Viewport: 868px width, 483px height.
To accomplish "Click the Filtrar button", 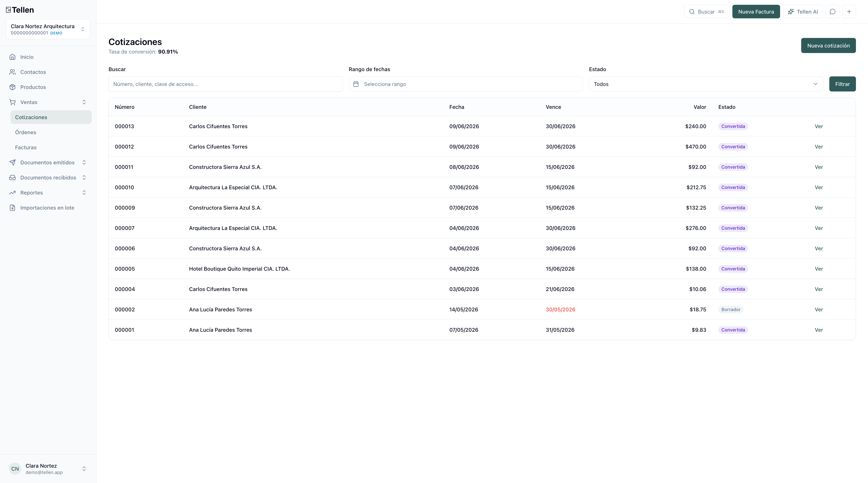I will 842,84.
